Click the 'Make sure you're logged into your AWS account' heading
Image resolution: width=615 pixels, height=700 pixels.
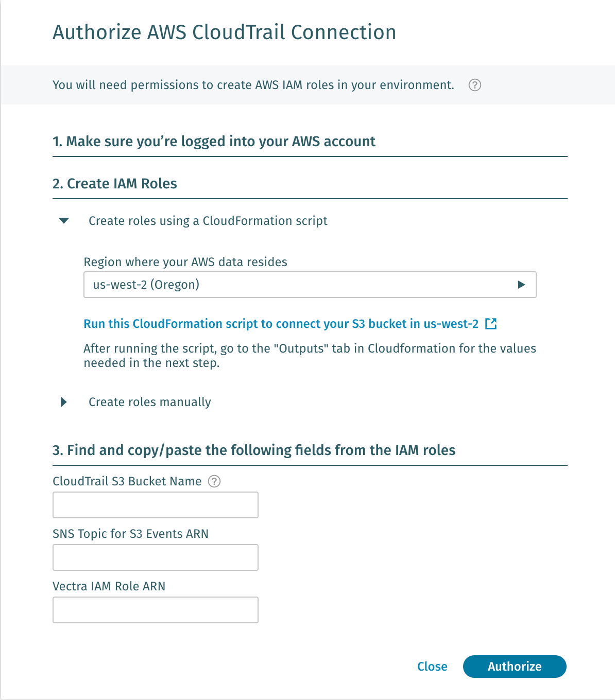(214, 142)
